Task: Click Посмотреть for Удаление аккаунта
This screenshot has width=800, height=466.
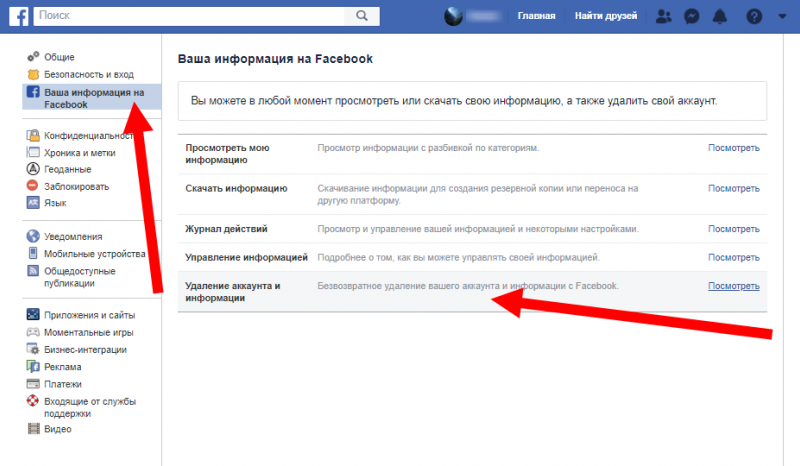Action: coord(733,286)
